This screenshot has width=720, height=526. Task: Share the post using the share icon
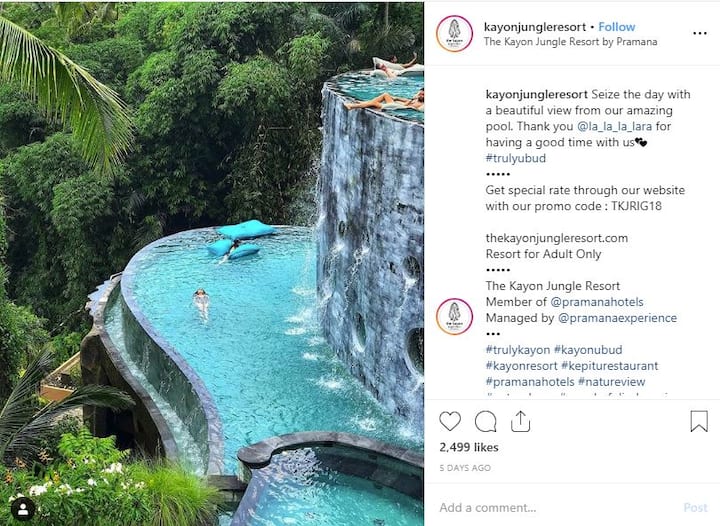520,421
